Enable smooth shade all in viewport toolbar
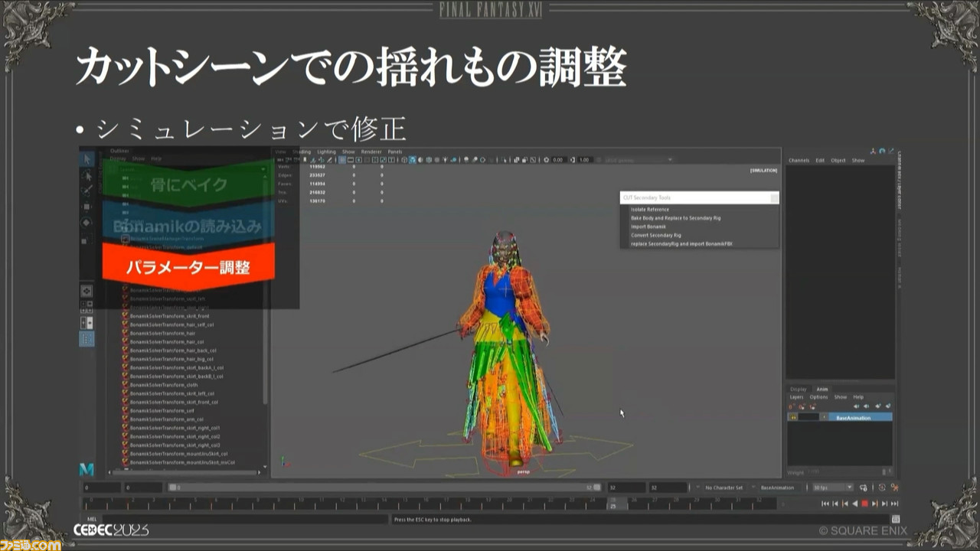This screenshot has height=551, width=980. click(x=412, y=160)
